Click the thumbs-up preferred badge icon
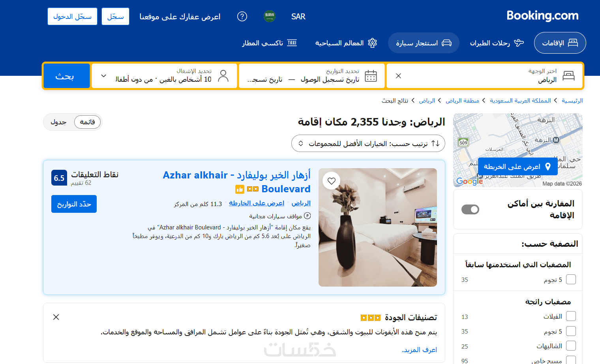 coord(240,190)
